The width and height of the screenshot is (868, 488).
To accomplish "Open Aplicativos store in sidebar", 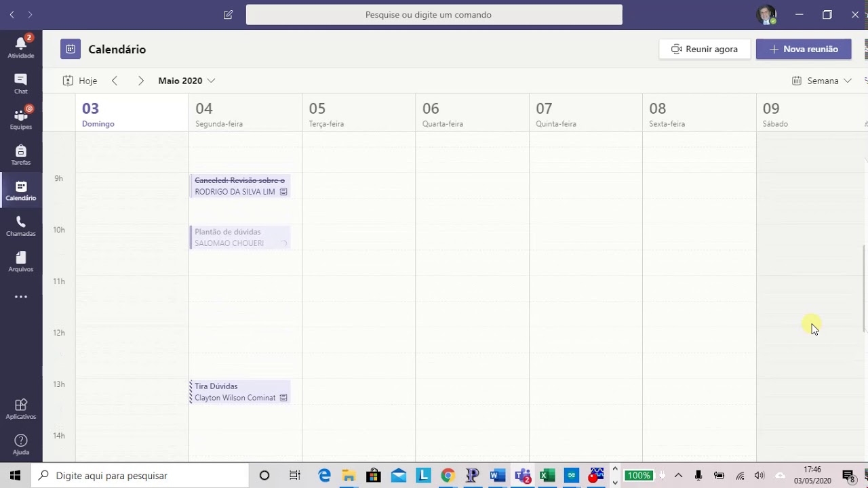I will (x=21, y=409).
